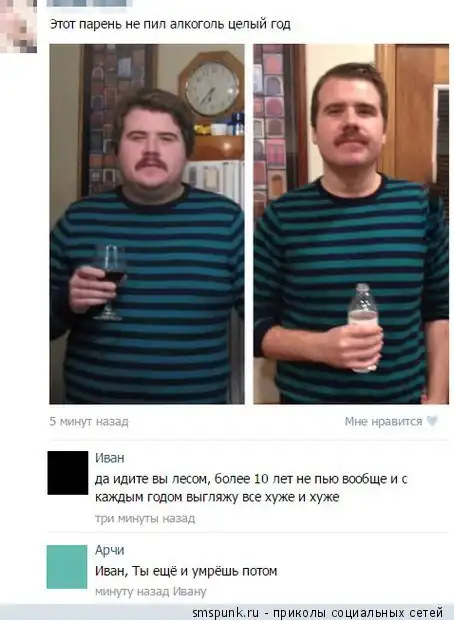Click Иван's comment text about 10 лет

click(251, 488)
